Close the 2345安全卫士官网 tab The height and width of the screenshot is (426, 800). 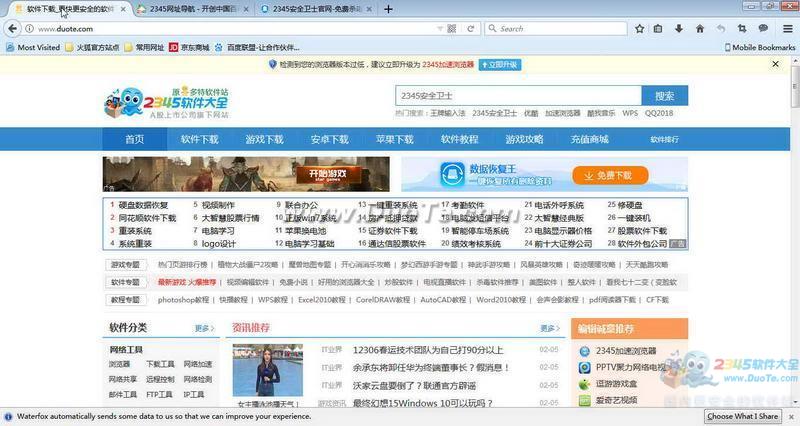coord(369,9)
